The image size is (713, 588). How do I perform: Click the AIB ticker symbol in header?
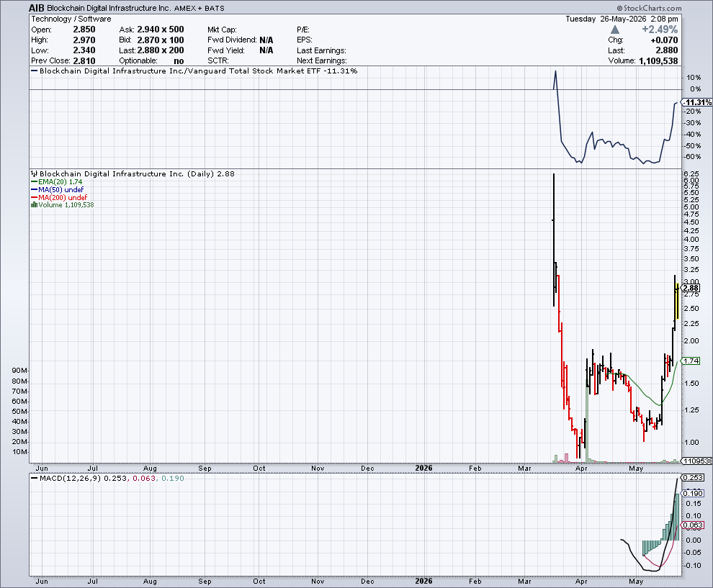tap(37, 8)
